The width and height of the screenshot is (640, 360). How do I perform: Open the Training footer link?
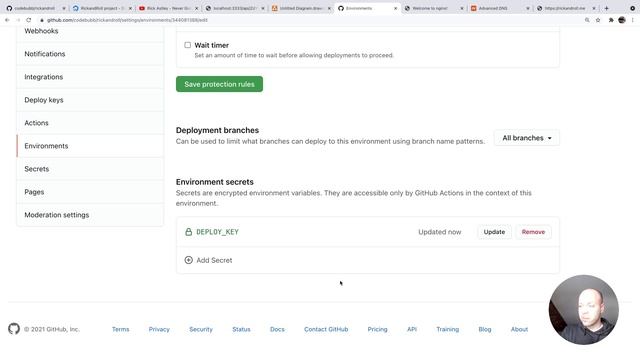tap(447, 329)
